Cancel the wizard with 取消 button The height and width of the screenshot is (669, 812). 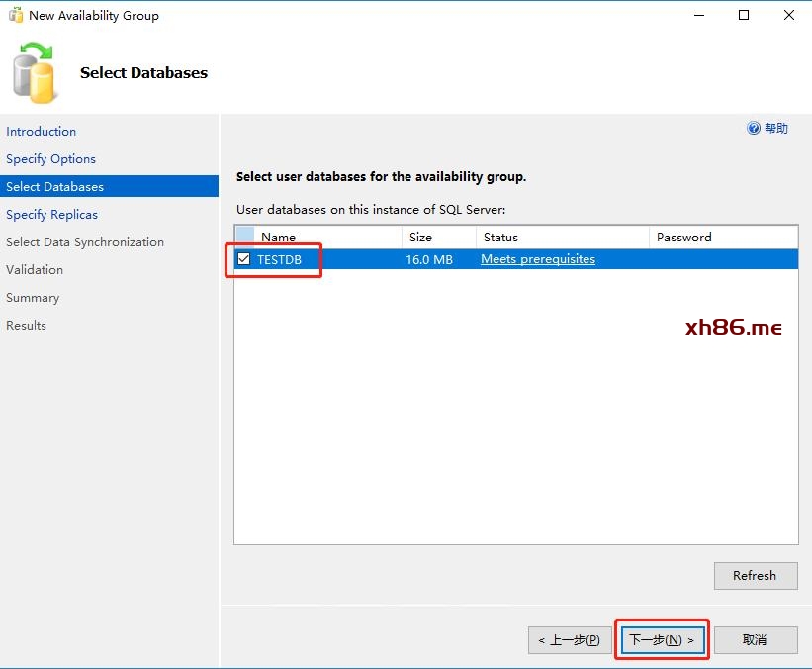(755, 640)
